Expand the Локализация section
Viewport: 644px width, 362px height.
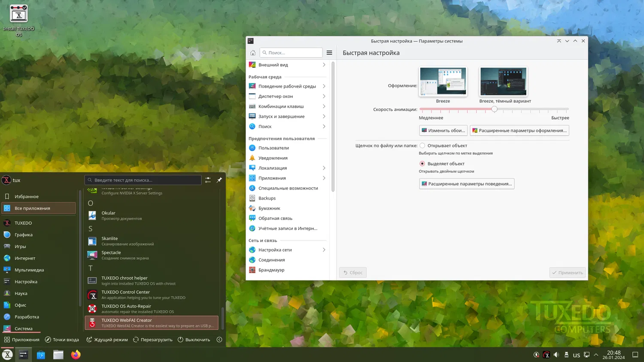coord(287,168)
